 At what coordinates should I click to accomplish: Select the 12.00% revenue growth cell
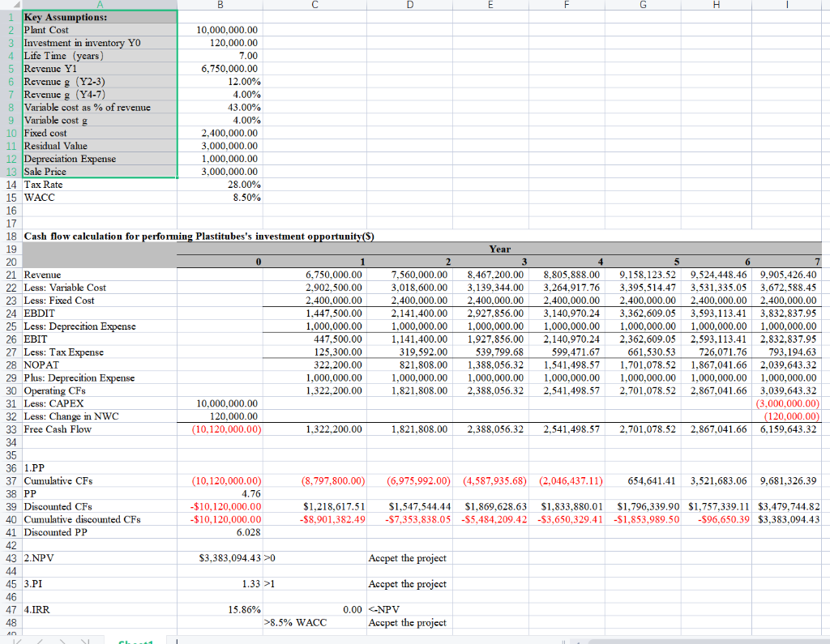tap(220, 82)
